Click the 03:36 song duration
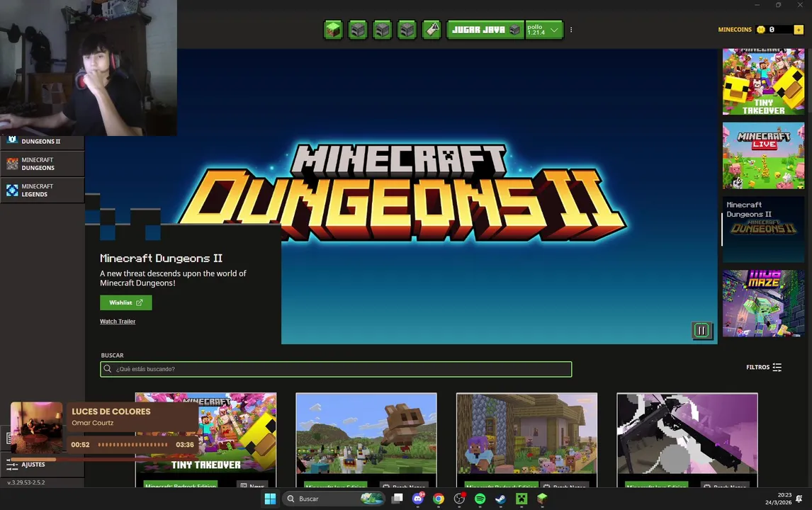Viewport: 812px width, 510px height. (x=185, y=445)
